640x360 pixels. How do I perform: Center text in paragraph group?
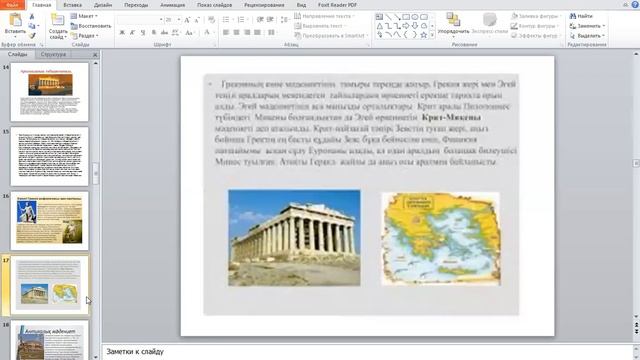pyautogui.click(x=236, y=32)
